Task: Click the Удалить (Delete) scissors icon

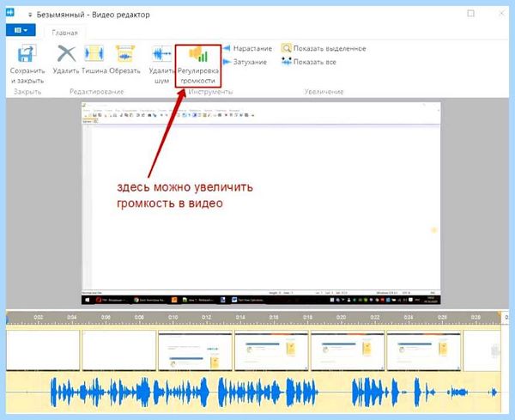Action: [66, 53]
